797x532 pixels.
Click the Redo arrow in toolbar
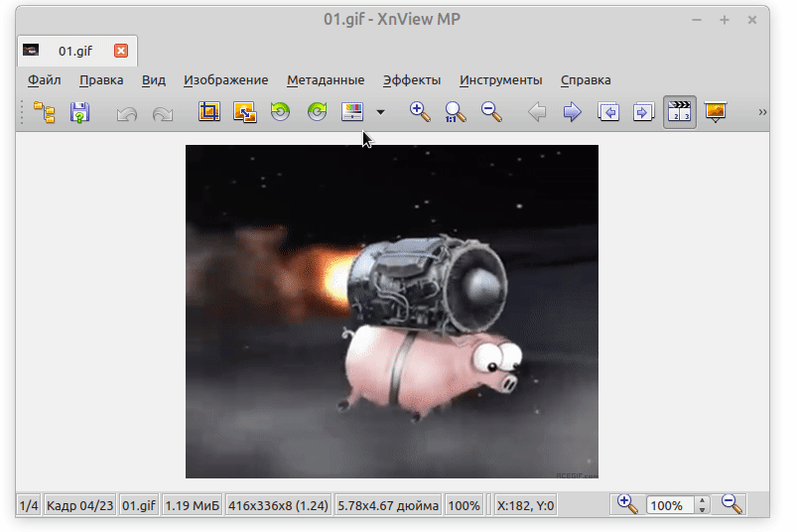click(163, 113)
